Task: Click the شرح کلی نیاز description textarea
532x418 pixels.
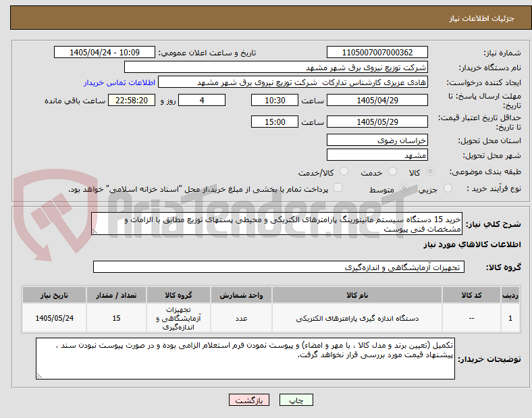Action: (x=277, y=224)
